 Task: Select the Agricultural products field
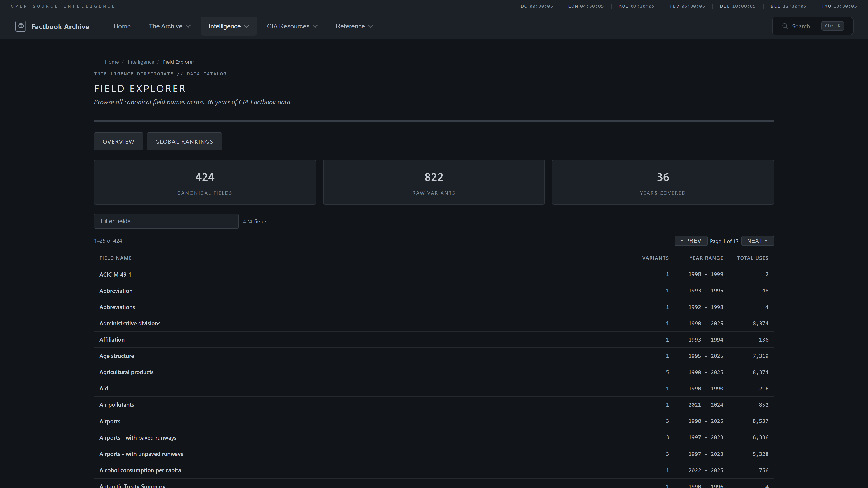pos(126,372)
